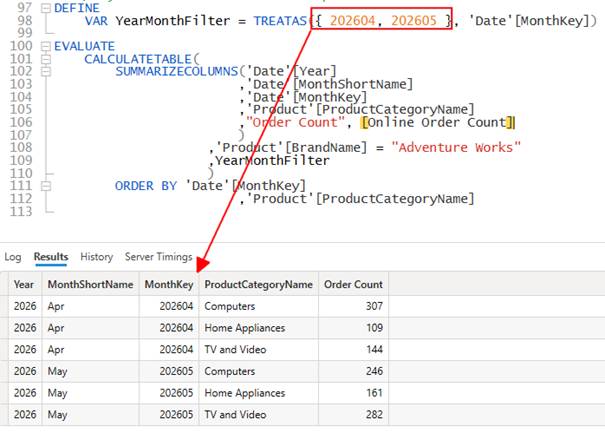Select the Order Count cell 307
This screenshot has height=433, width=605.
tap(353, 306)
